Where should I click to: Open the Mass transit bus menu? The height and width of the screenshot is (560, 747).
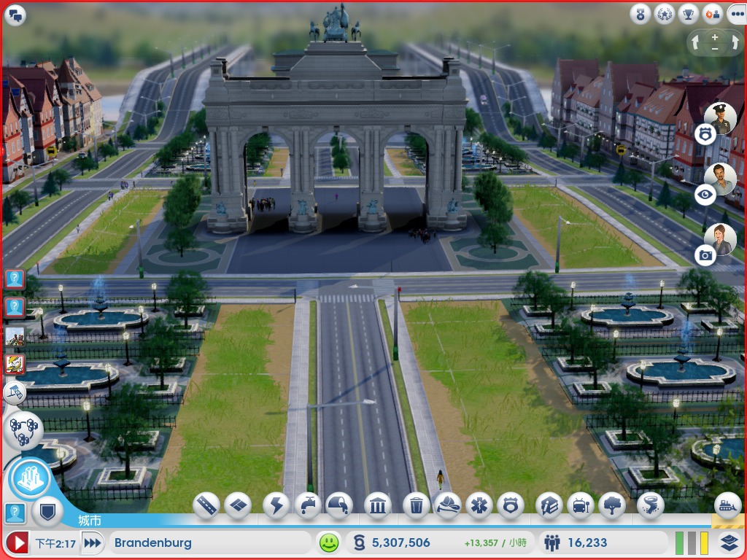click(x=581, y=506)
